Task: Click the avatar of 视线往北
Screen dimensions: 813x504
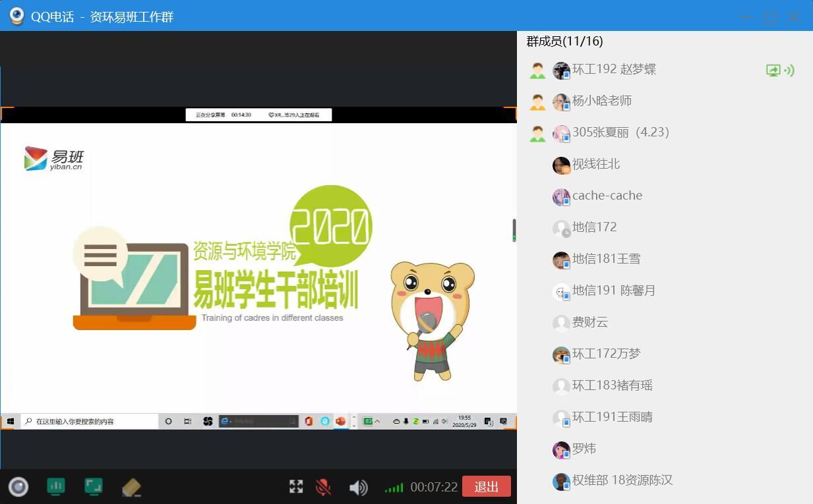Action: coord(561,165)
